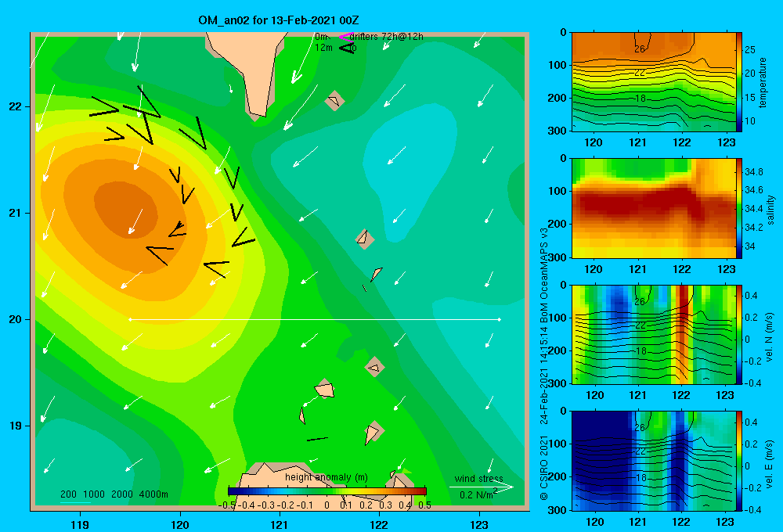Click the map title OM_an02 for 13-Feb-2021 00Z
Screen dimensions: 783x532
278,20
